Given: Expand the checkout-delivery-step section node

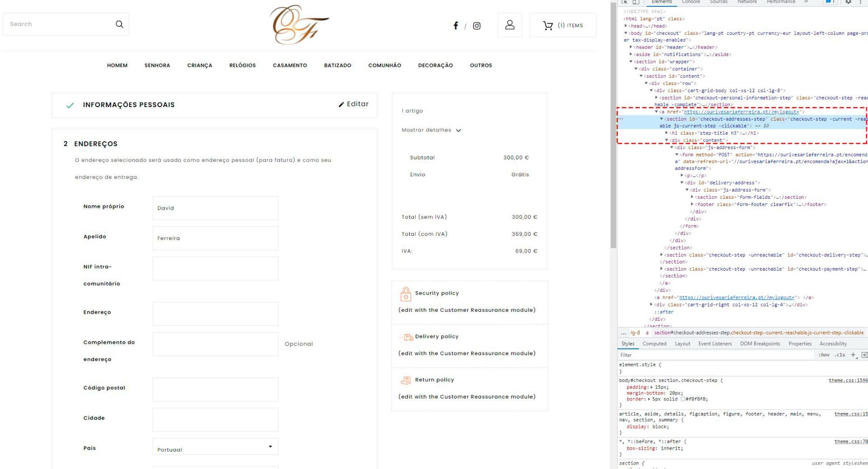Looking at the screenshot, I should click(661, 255).
